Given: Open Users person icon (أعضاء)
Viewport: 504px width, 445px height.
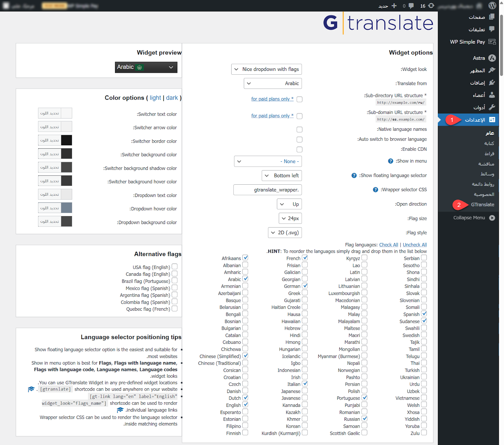Looking at the screenshot, I should click(x=492, y=95).
